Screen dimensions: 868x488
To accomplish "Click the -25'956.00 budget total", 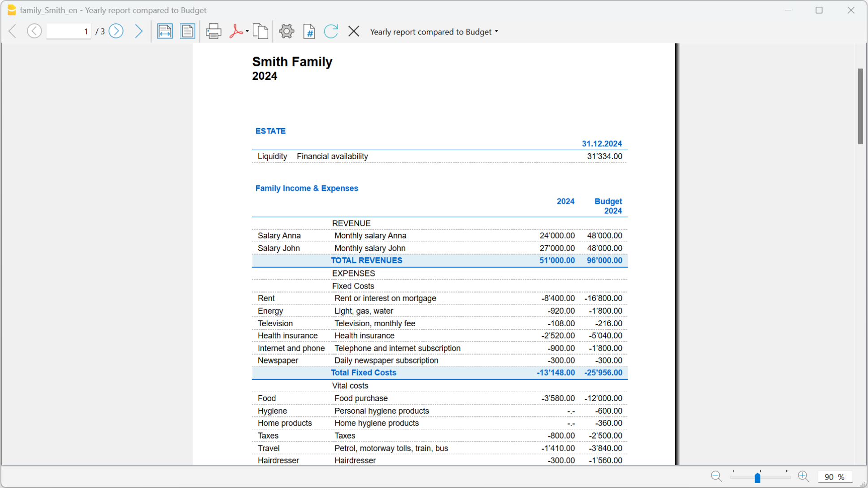I will coord(603,372).
